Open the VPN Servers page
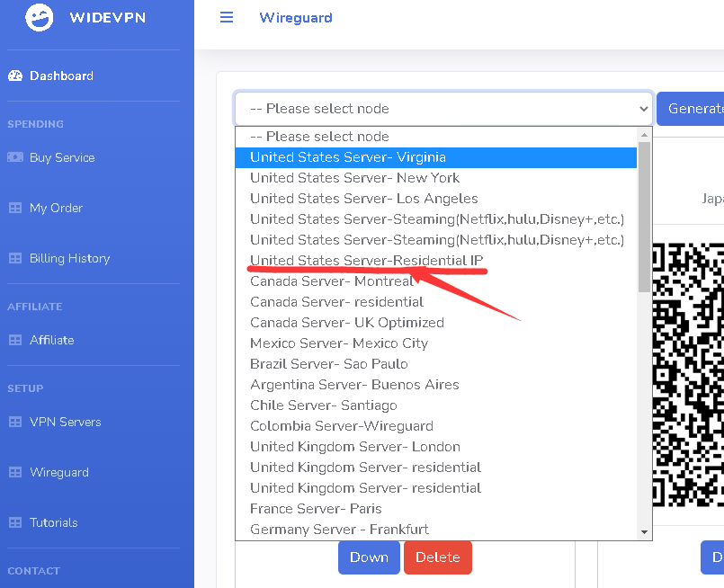This screenshot has height=588, width=724. (x=65, y=422)
